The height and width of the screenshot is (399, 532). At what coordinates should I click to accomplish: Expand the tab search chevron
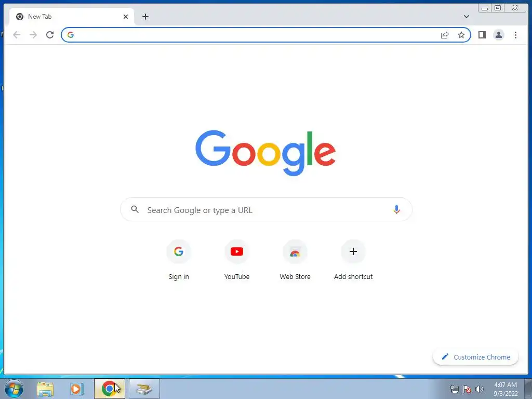coord(466,17)
